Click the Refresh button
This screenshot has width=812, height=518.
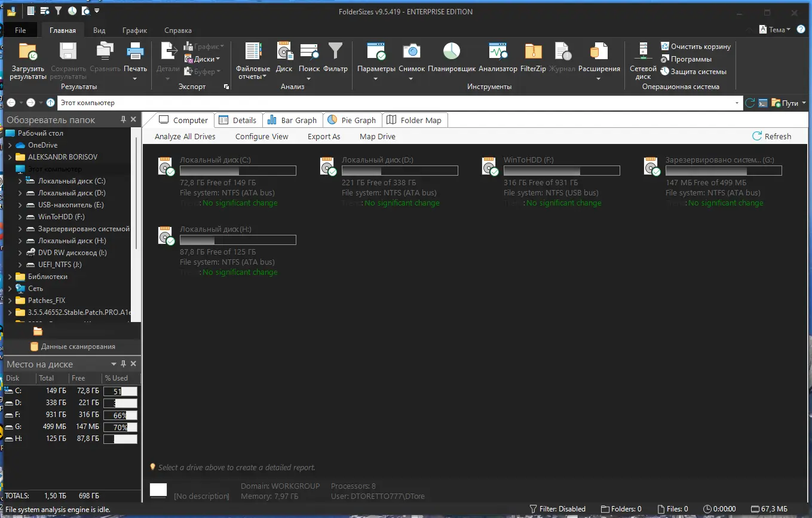pos(772,136)
